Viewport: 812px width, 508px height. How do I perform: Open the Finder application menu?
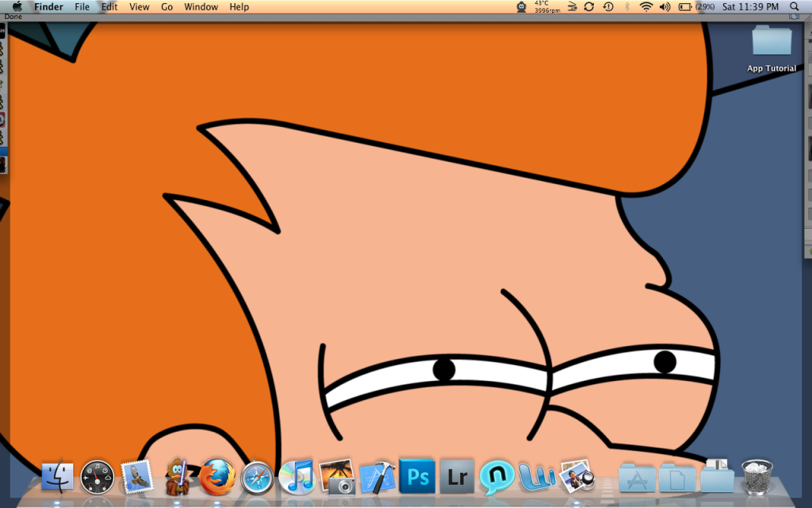(x=48, y=6)
